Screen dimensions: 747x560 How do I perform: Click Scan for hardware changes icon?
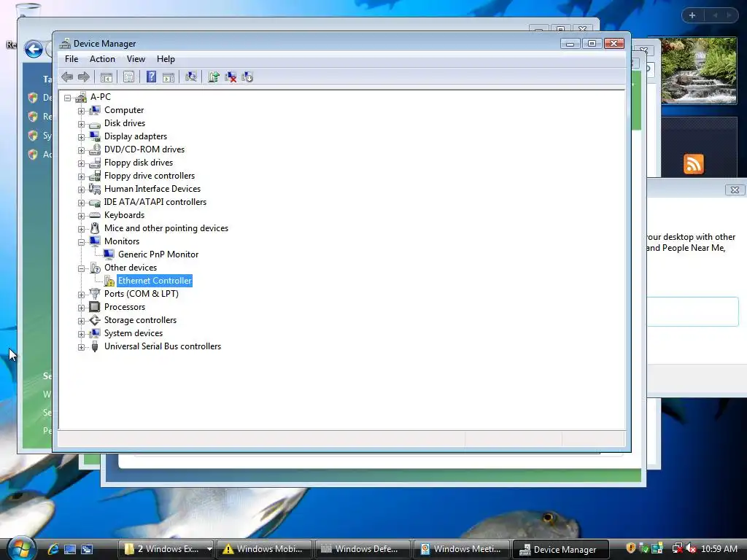pos(191,77)
